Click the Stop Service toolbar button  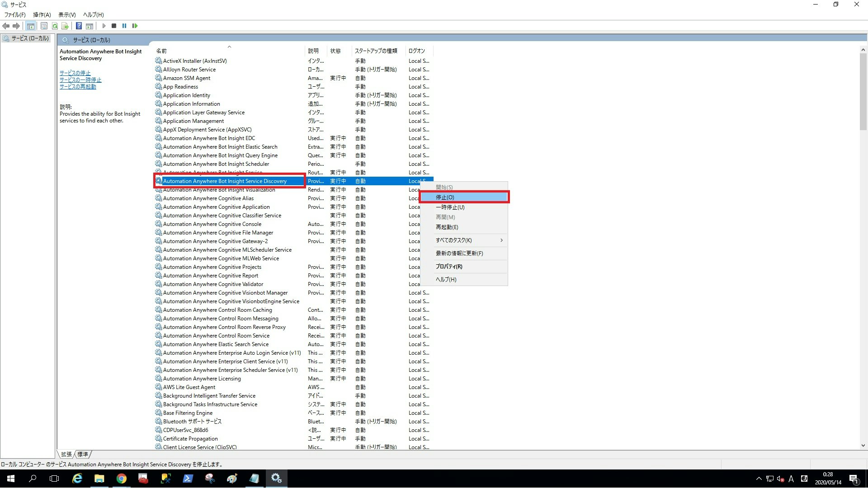tap(114, 26)
